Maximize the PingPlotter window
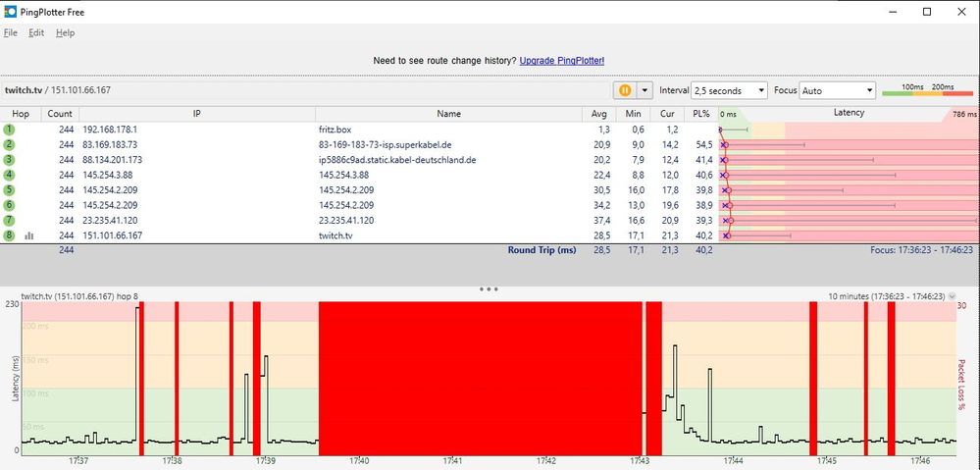The image size is (980, 470). coord(927,12)
